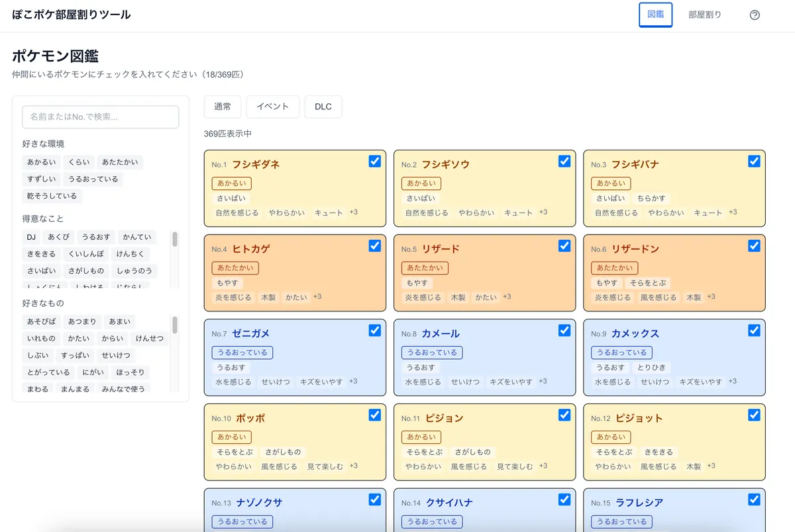Click the きをきる tag on ピジョット

(x=659, y=452)
